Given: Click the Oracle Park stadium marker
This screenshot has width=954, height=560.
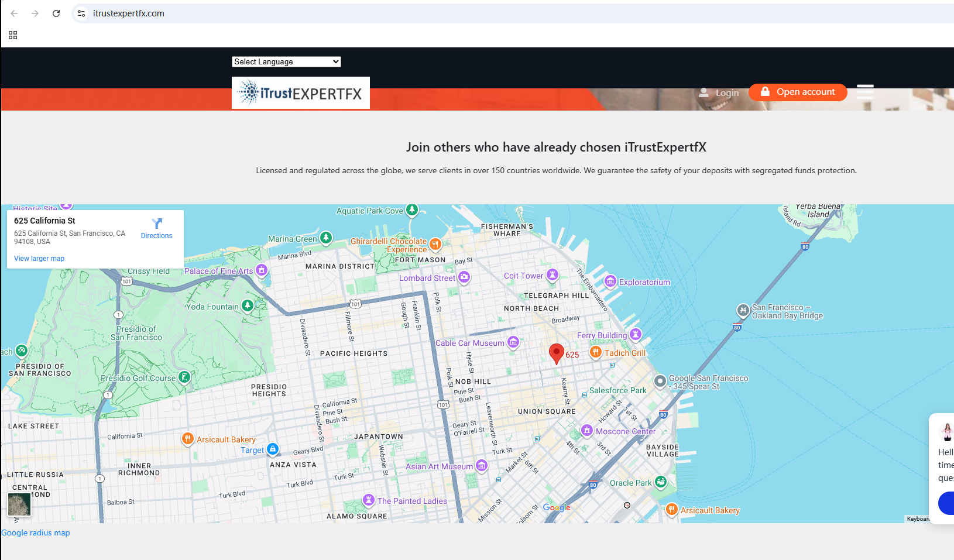Looking at the screenshot, I should click(x=661, y=482).
